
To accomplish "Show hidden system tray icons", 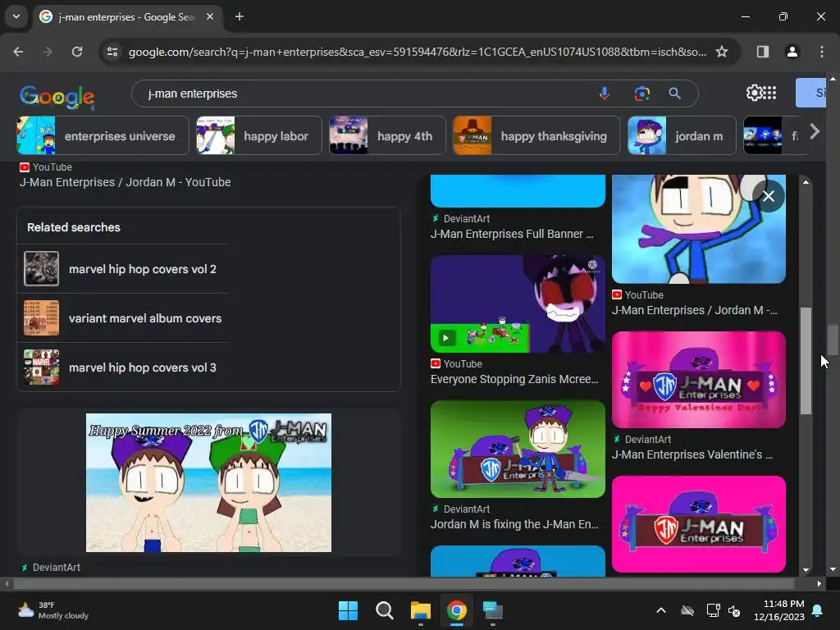I will pos(661,610).
